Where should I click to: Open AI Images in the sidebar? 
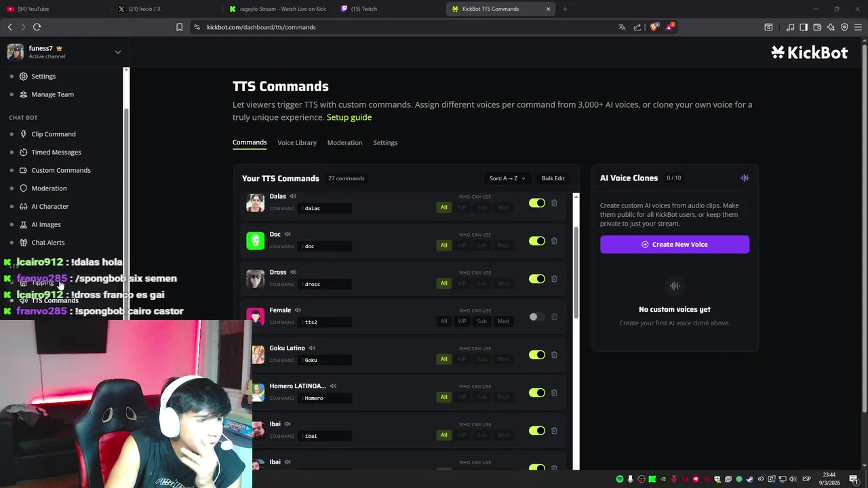click(45, 224)
